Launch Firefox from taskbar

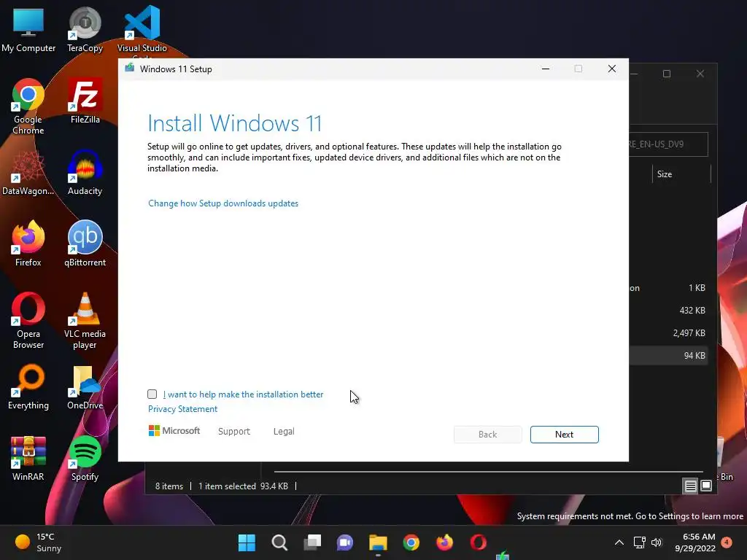444,542
